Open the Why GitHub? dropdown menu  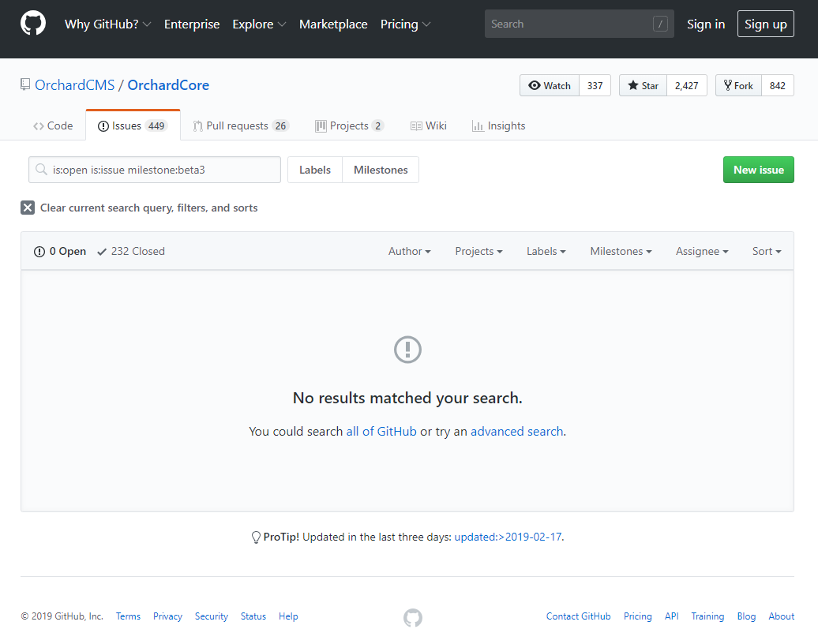(107, 24)
